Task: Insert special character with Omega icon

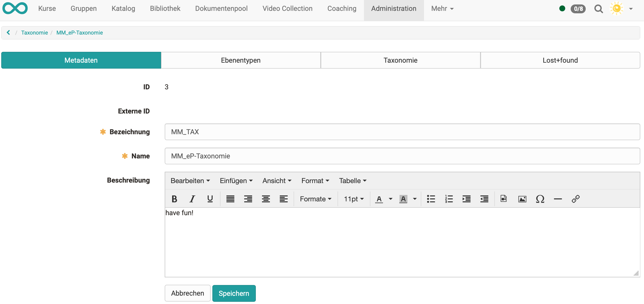Action: click(540, 199)
